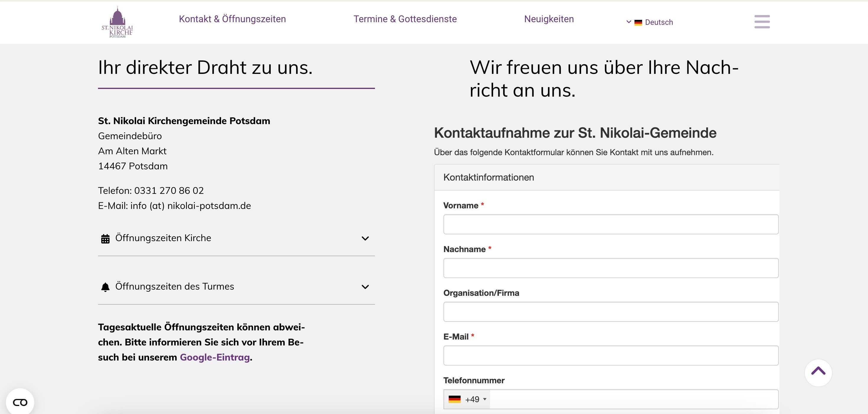The width and height of the screenshot is (868, 414).
Task: Follow the Google-Eintrag link
Action: click(215, 357)
